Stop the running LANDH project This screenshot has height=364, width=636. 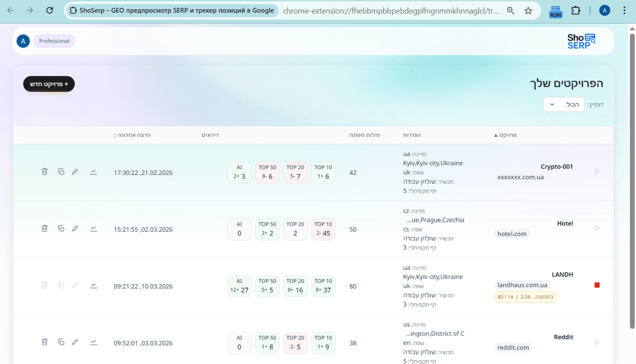[x=597, y=285]
